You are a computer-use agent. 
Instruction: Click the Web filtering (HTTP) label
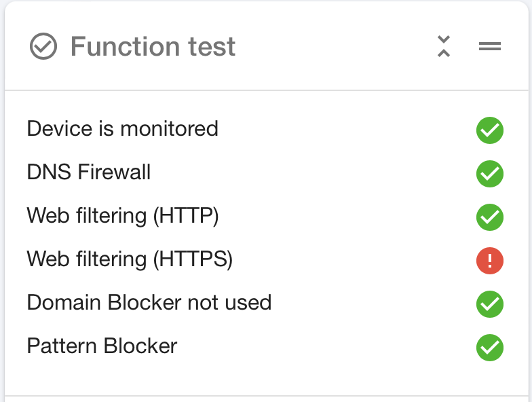tap(122, 216)
